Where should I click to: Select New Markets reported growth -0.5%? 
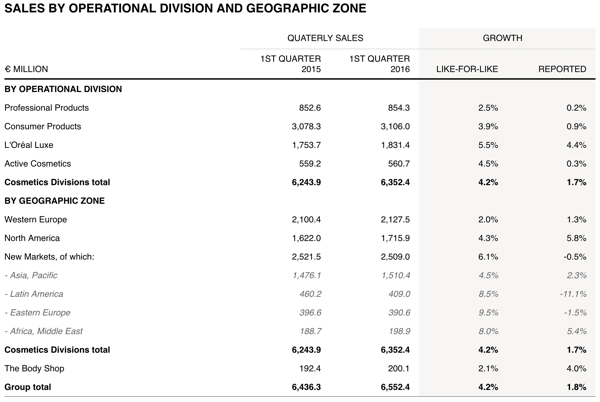pyautogui.click(x=575, y=257)
